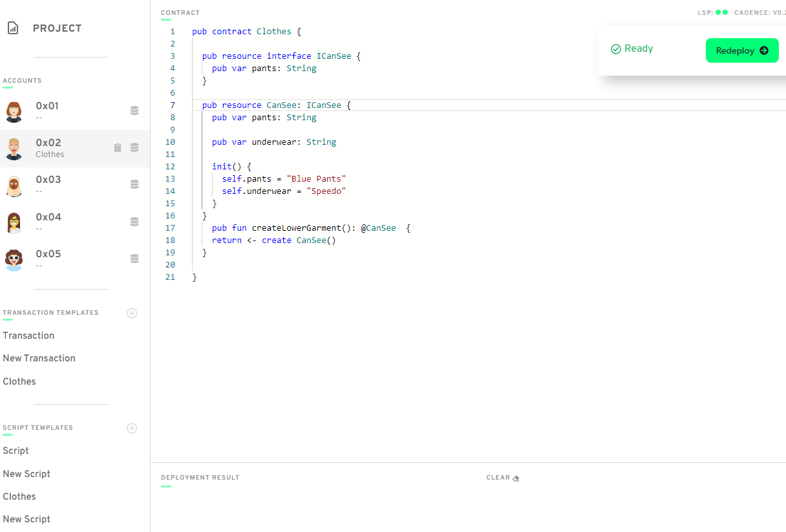Open Clothes under Script Templates
The width and height of the screenshot is (786, 532).
pos(19,496)
